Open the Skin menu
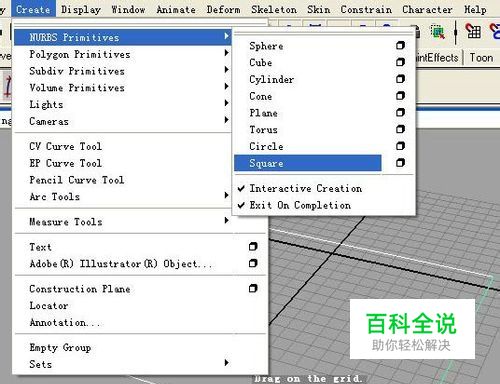The width and height of the screenshot is (500, 384). point(319,9)
